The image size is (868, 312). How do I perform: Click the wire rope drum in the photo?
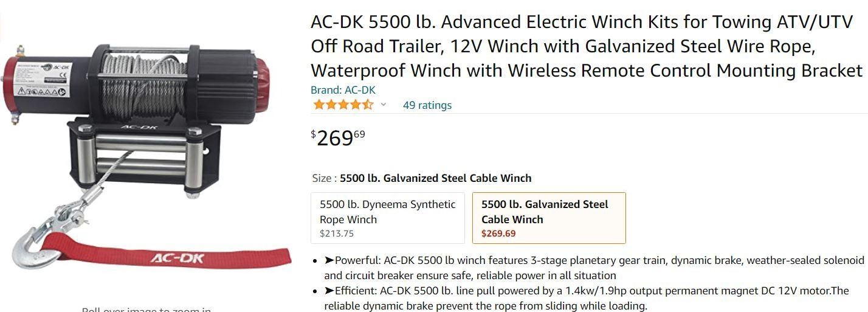(x=143, y=85)
